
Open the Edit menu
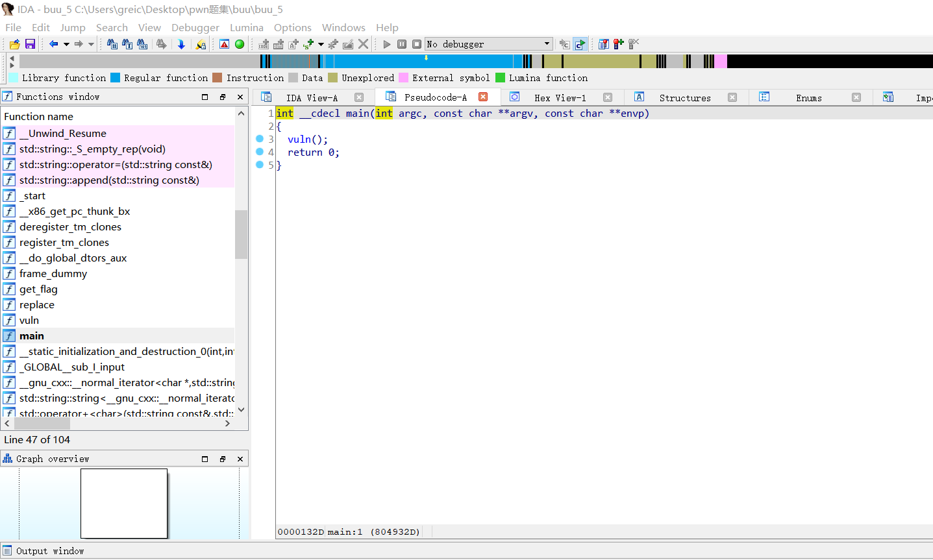tap(41, 27)
